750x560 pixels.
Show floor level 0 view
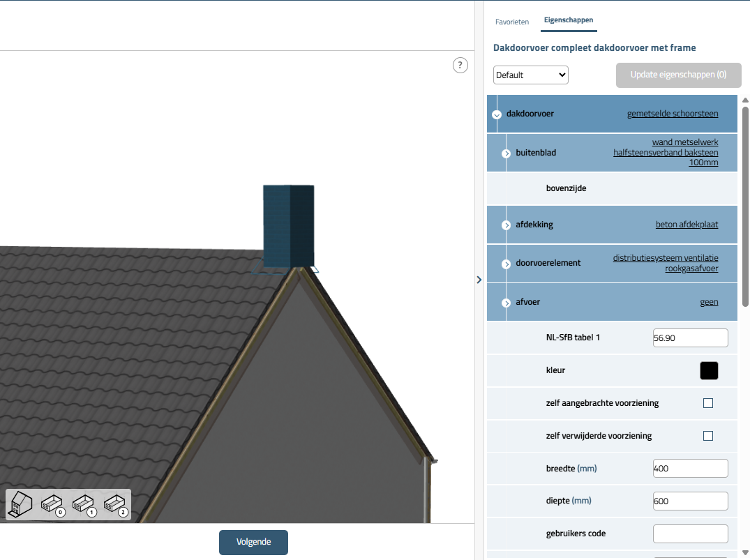52,504
